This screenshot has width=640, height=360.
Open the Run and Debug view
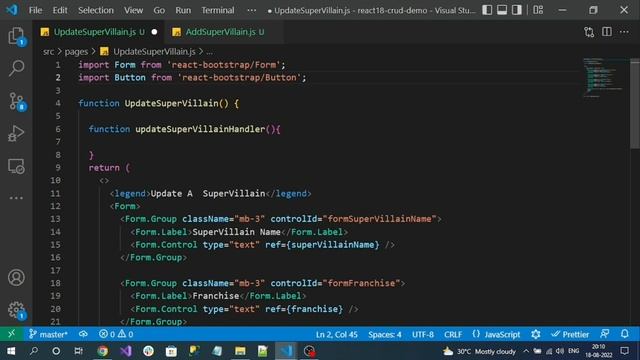pos(16,133)
